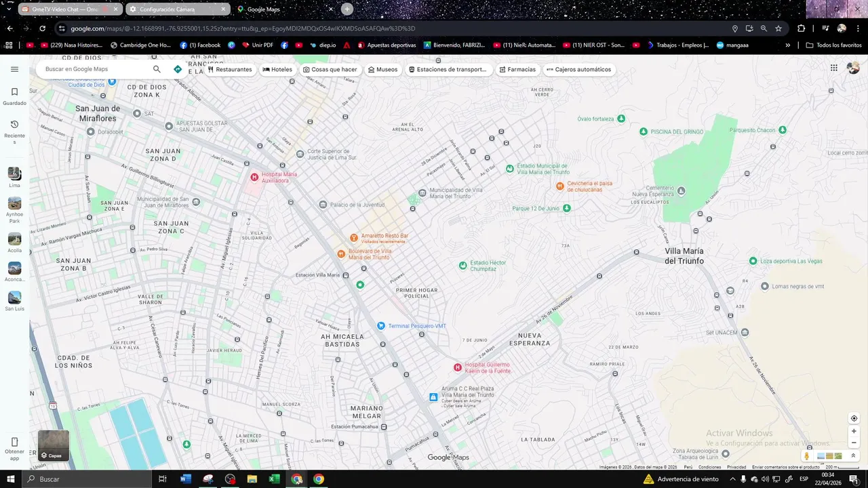Filter by Restaurantes
The image size is (868, 488).
click(230, 69)
